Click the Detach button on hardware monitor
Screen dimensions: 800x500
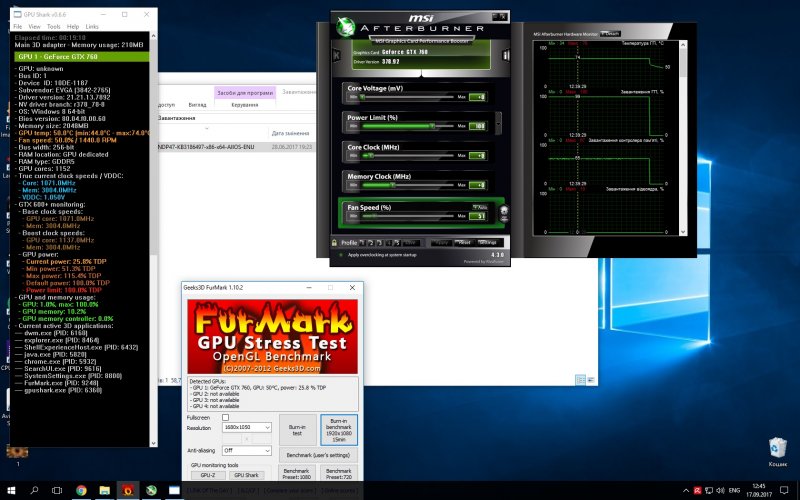click(x=609, y=33)
